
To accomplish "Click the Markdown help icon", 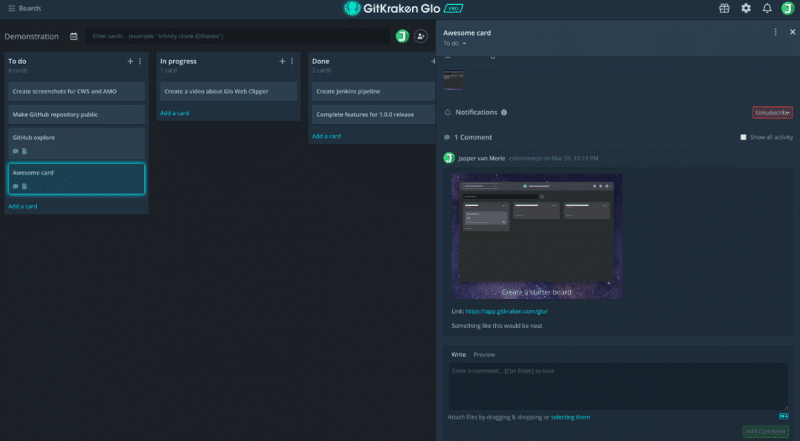I will click(x=784, y=417).
